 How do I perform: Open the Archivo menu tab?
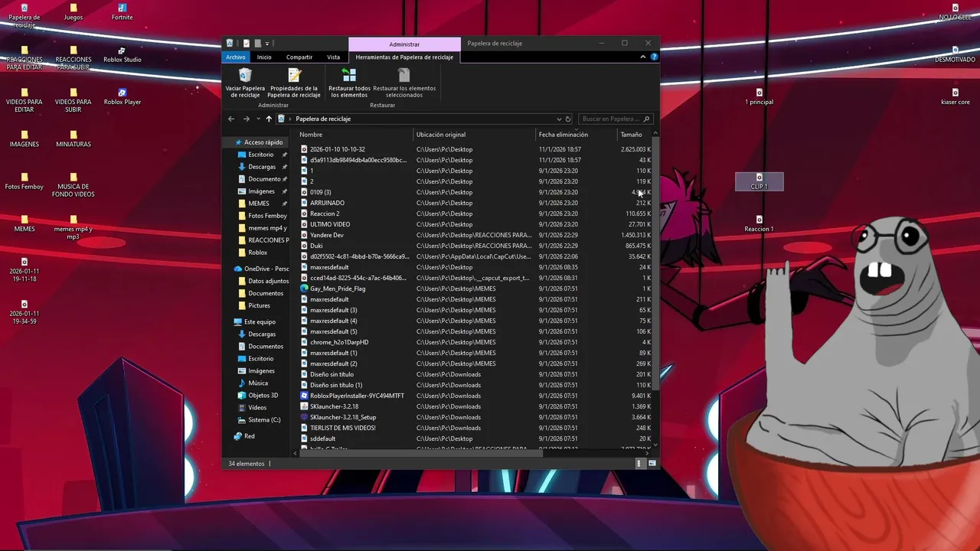point(236,57)
